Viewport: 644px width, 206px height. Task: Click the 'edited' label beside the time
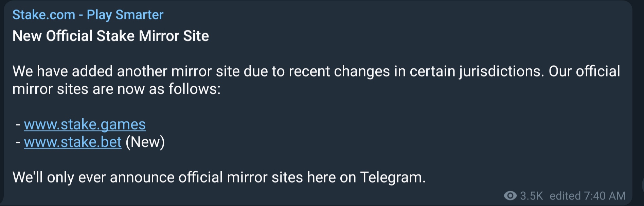pyautogui.click(x=565, y=196)
